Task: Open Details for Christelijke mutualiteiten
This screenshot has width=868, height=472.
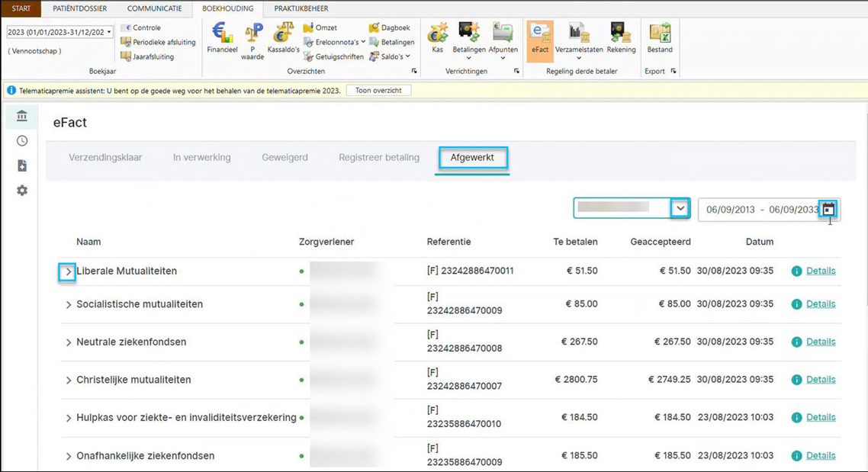Action: [821, 380]
